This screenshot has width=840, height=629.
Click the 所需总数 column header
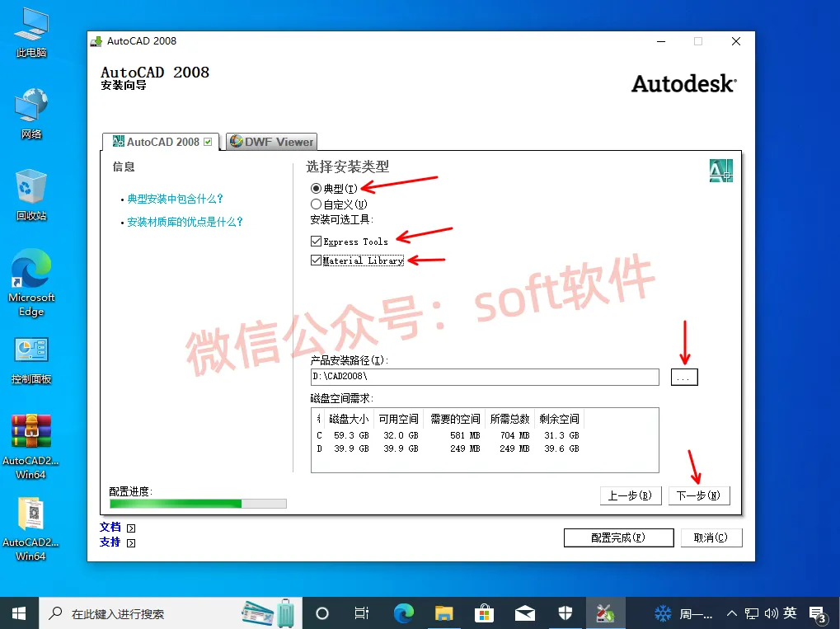click(509, 419)
